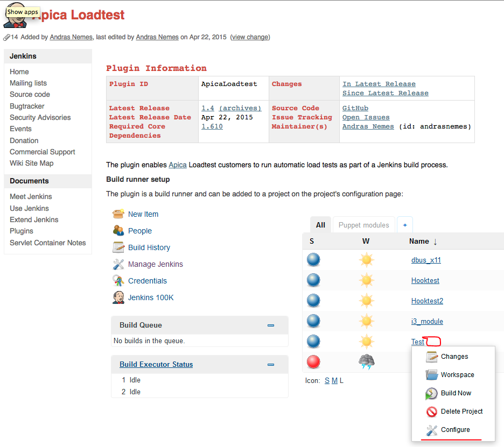The image size is (504, 447).
Task: Open the Hooktest job link
Action: tap(425, 280)
